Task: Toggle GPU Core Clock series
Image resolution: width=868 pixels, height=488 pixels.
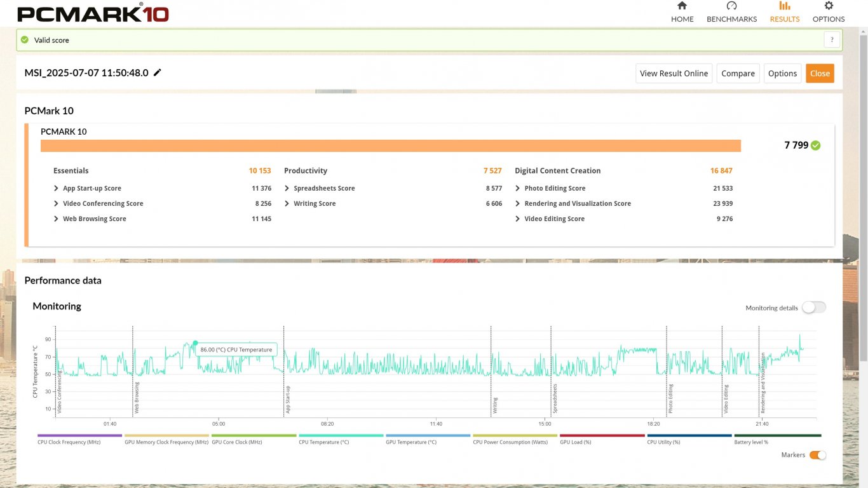Action: (254, 440)
